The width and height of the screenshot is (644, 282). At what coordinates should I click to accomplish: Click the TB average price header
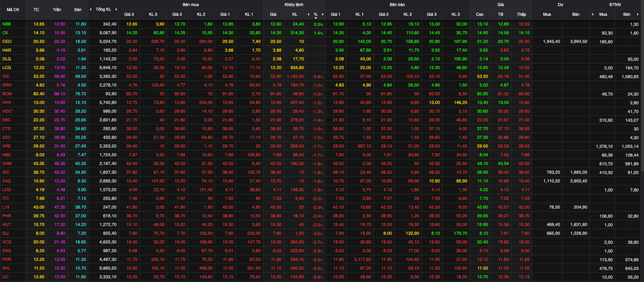501,14
